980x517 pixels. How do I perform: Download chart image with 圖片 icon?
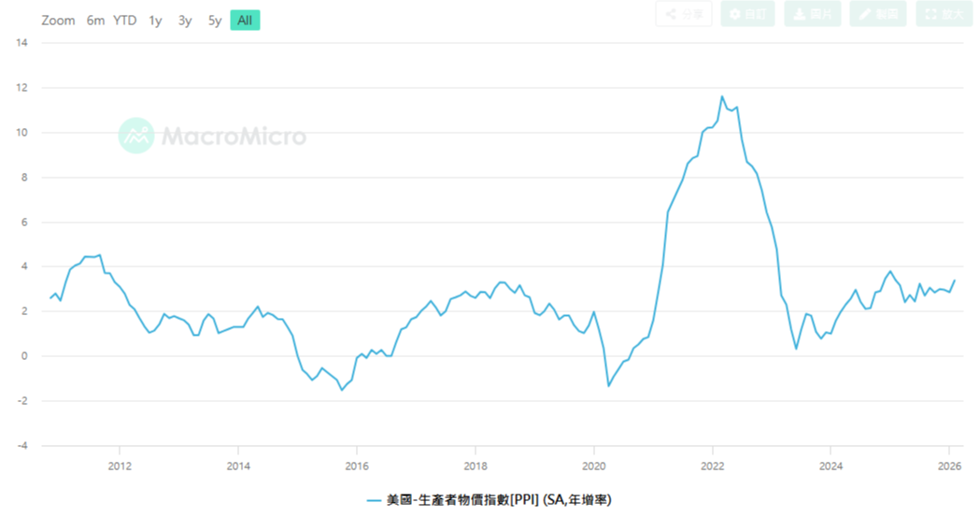click(x=813, y=14)
